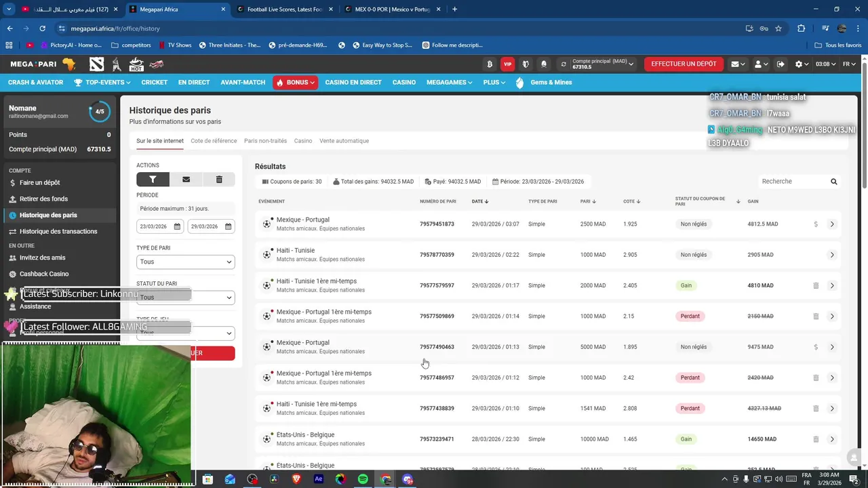Open Historique des transactions sidebar link
The height and width of the screenshot is (488, 868).
pos(58,232)
